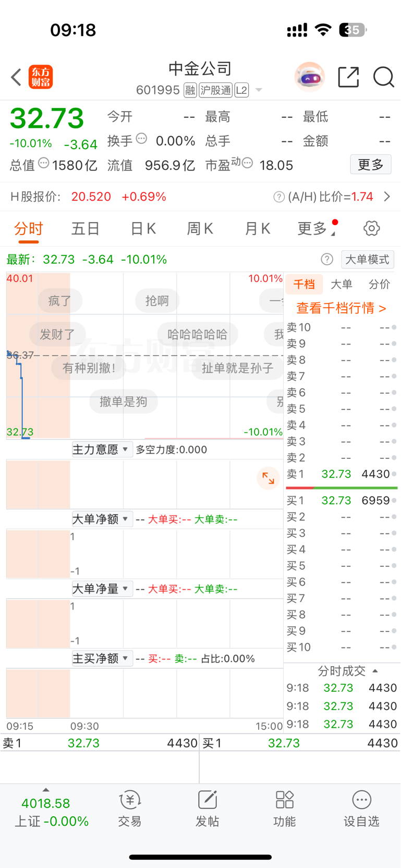Screen dimensions: 401x868
Task: Tap the info icon beside 总值
Action: (x=44, y=163)
